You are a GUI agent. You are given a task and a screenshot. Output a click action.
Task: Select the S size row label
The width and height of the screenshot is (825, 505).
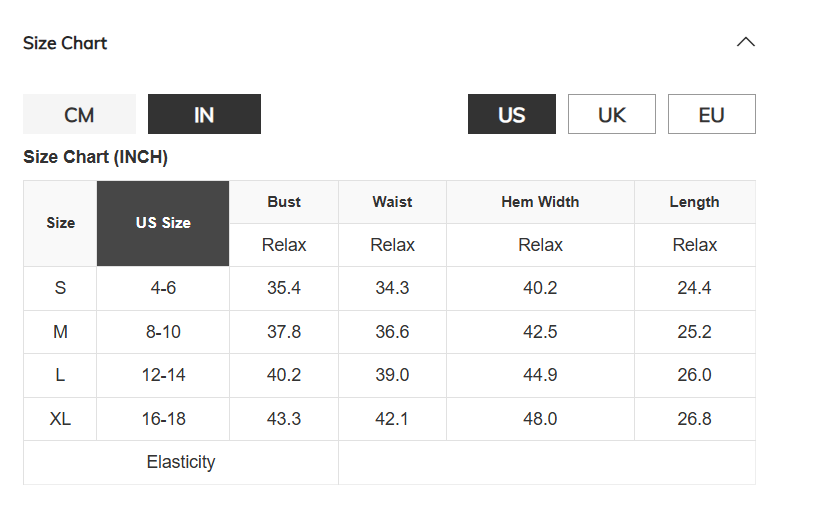(x=60, y=288)
